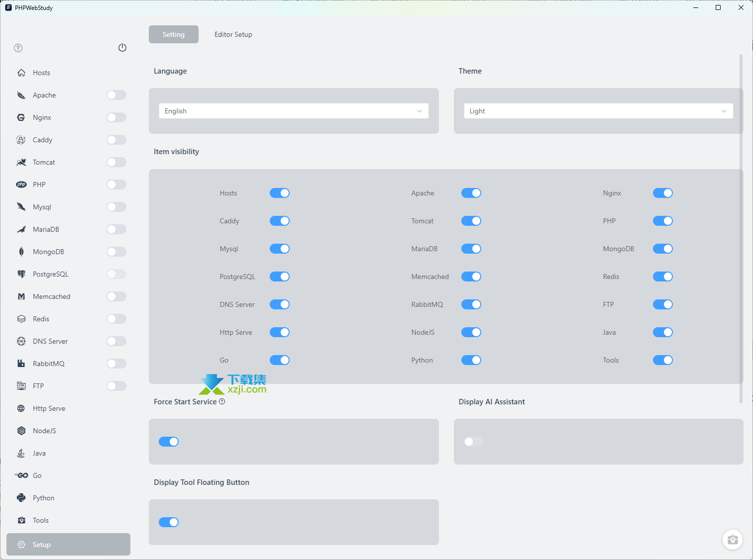Click the Force Start Service help icon

[x=222, y=401]
